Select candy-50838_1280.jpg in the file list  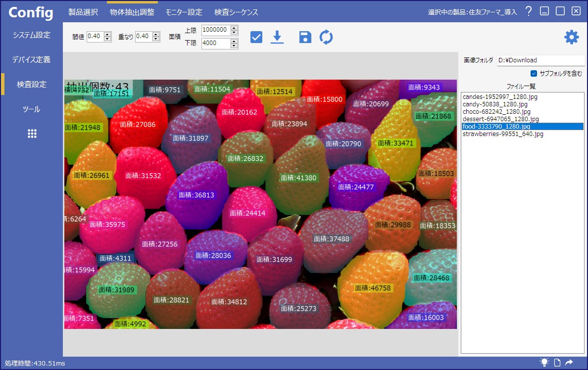(x=495, y=104)
